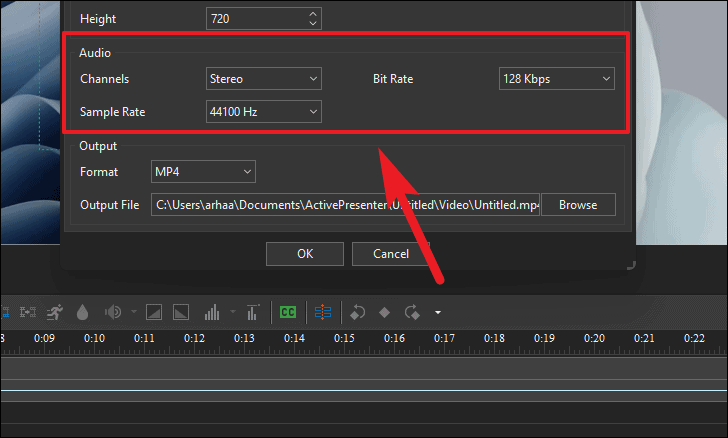This screenshot has height=438, width=728.
Task: Click the next keyframe rotate-right diamond icon
Action: [412, 312]
